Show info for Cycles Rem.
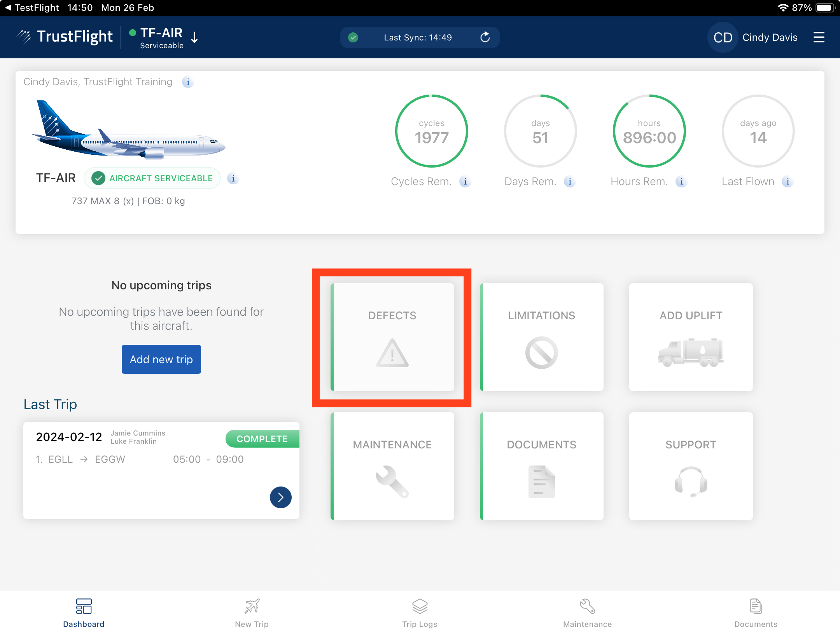The width and height of the screenshot is (840, 630). (465, 182)
